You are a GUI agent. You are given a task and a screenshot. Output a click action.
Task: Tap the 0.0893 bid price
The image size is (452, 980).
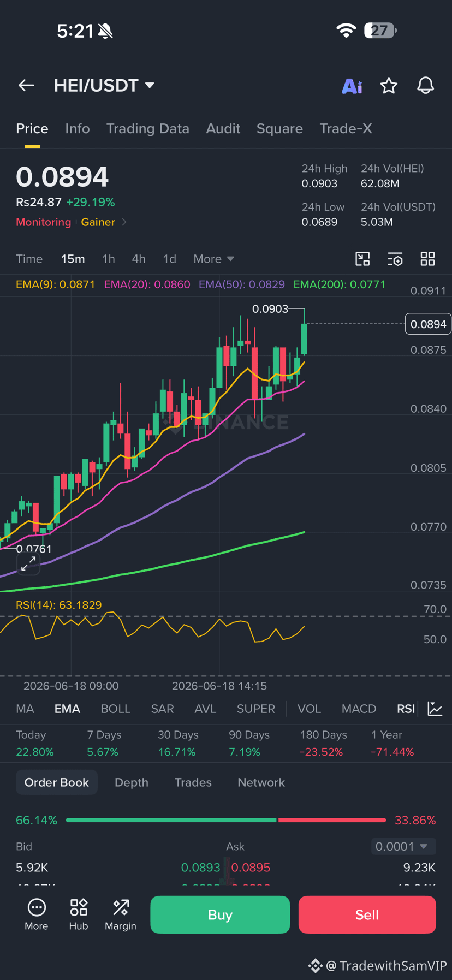[x=200, y=868]
